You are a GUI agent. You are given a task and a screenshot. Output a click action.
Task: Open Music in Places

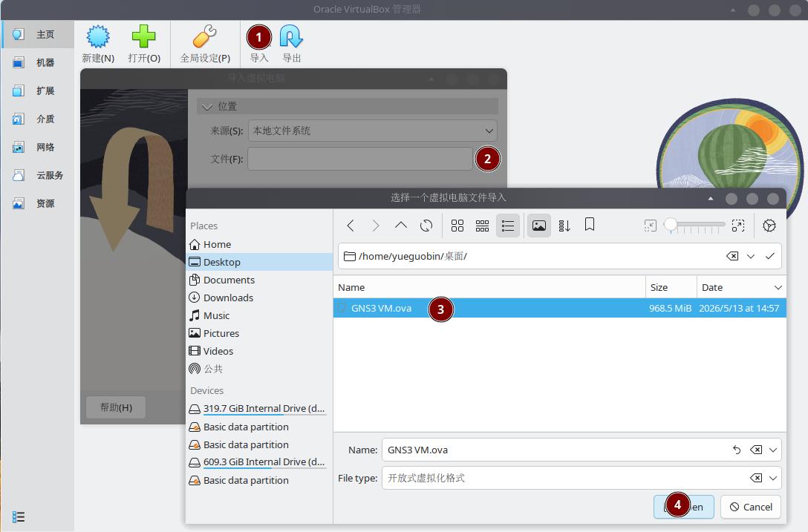pos(260,315)
